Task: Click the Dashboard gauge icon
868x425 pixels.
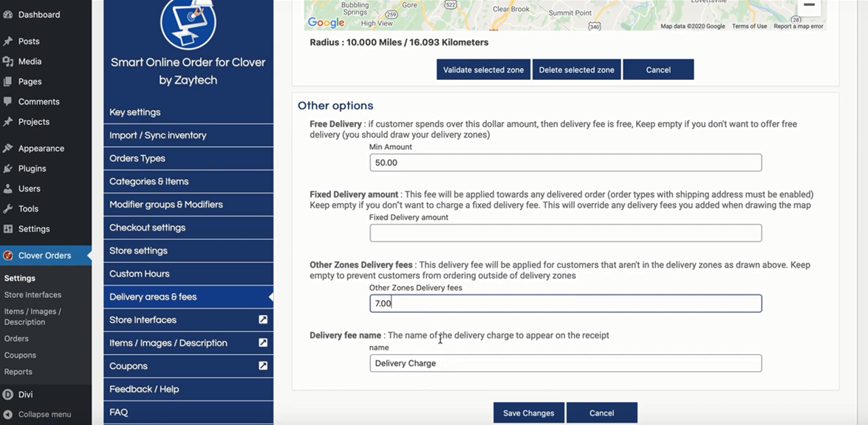Action: pos(7,14)
